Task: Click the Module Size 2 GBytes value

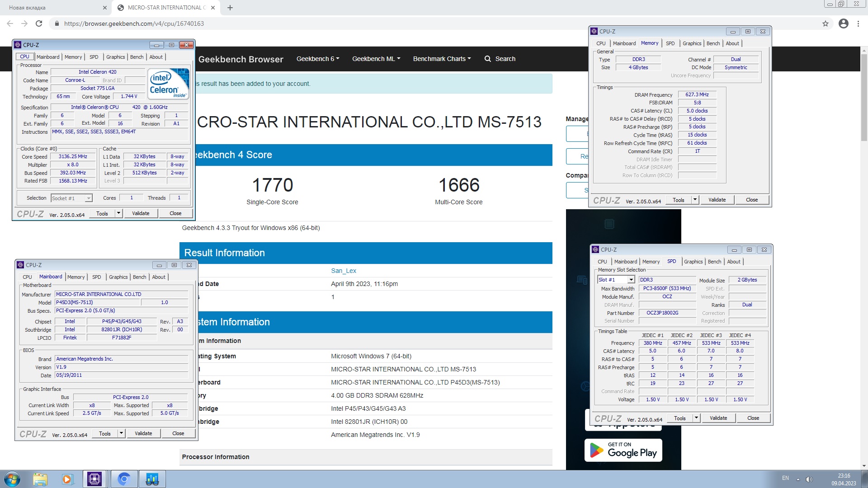Action: [x=747, y=280]
